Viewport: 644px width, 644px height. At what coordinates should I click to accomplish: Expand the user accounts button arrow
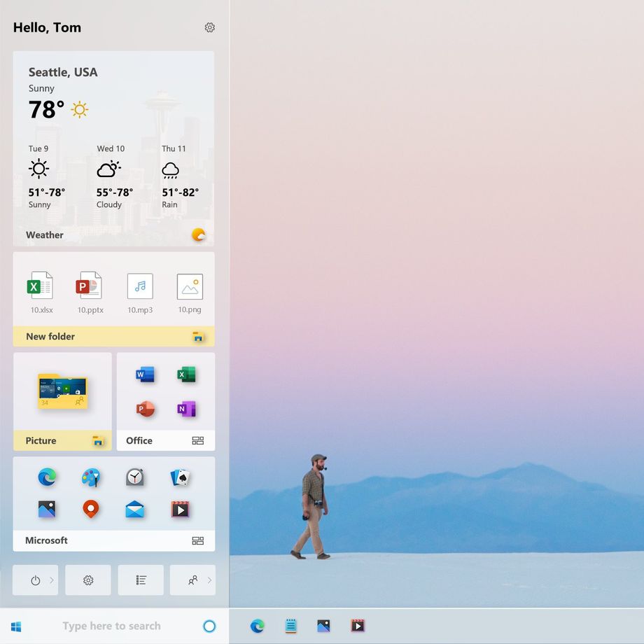pos(209,580)
